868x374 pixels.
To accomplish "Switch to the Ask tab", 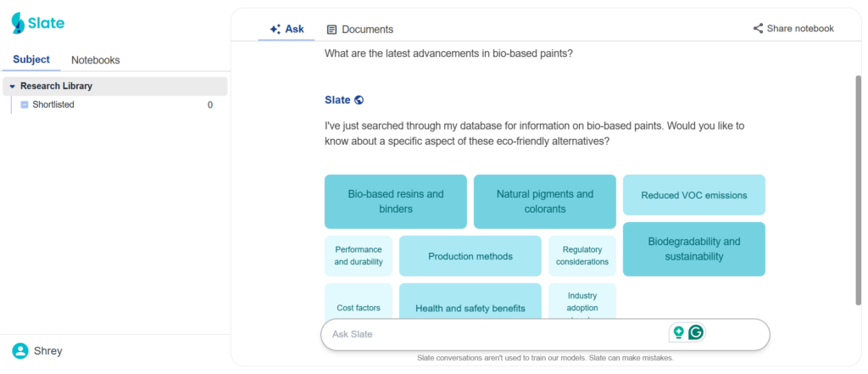I will coord(287,29).
